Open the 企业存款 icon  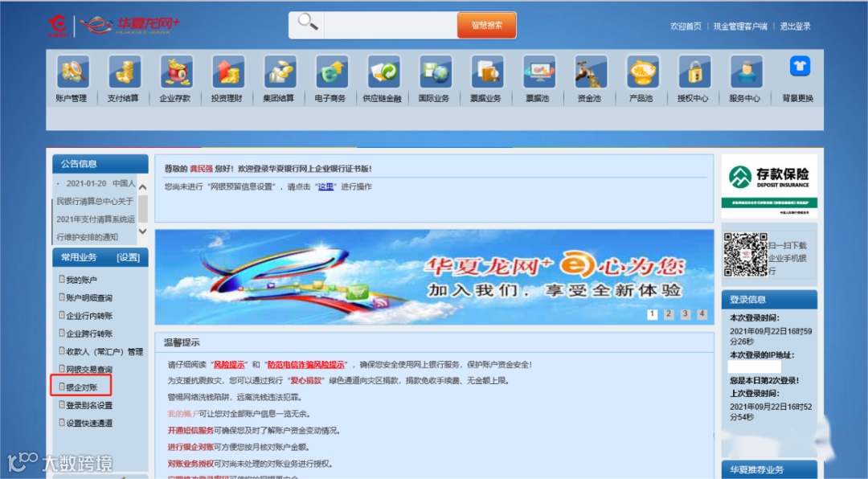pyautogui.click(x=176, y=72)
